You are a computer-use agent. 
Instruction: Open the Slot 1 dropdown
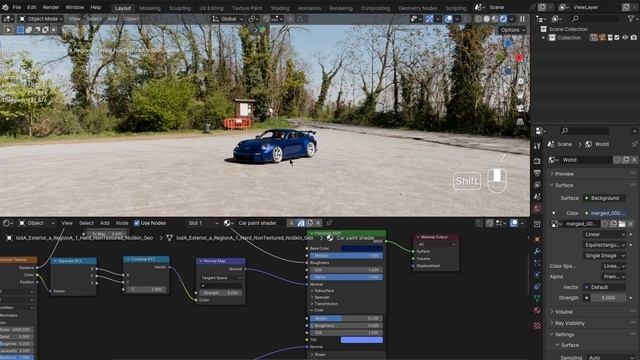[203, 223]
